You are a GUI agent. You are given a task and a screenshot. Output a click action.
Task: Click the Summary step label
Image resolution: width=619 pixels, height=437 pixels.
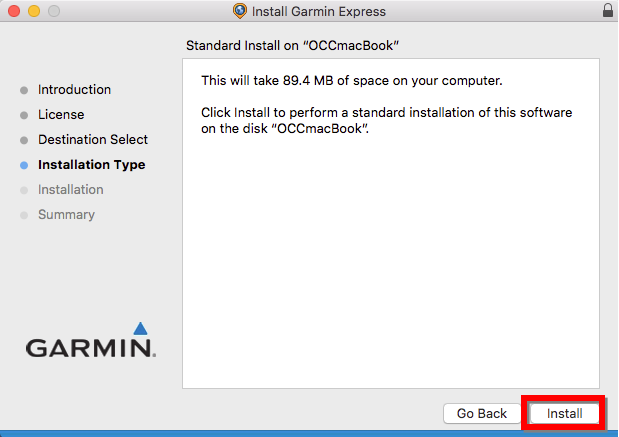pos(66,215)
